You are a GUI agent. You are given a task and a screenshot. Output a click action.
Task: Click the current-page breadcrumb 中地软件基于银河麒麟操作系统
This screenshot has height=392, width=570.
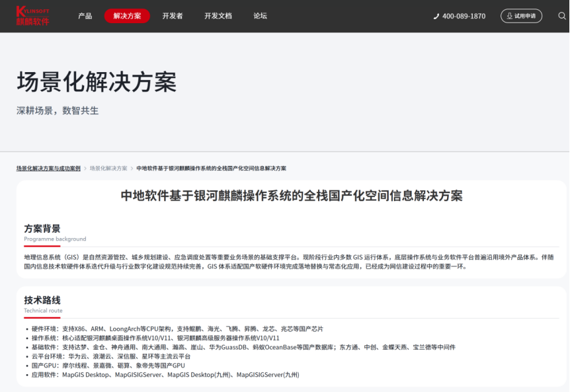point(211,168)
